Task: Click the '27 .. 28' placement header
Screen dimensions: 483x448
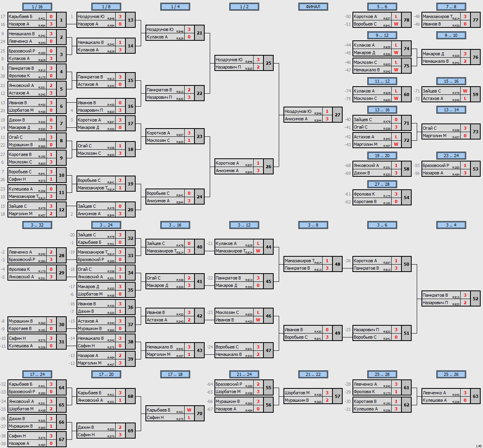Action: (382, 184)
